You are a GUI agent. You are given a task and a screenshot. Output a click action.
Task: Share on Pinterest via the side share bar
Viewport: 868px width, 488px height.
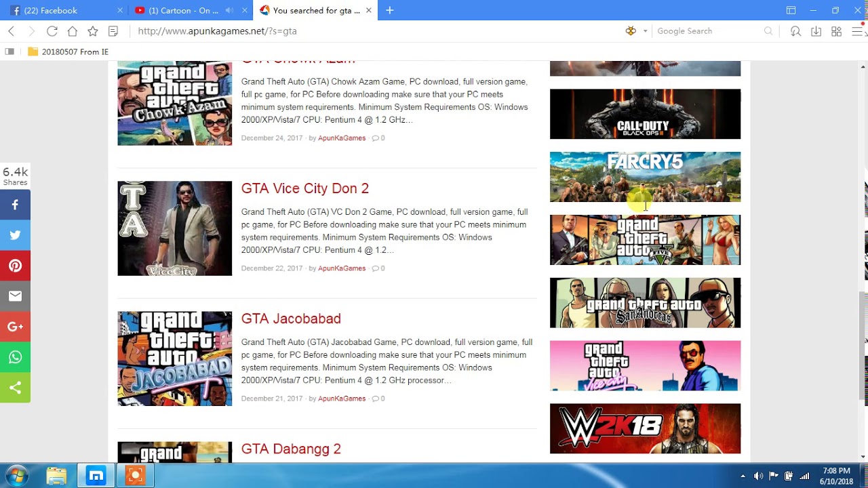15,266
